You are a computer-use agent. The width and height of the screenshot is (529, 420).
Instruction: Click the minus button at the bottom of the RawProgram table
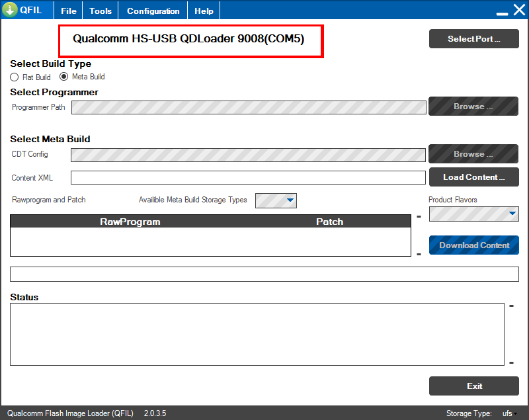(x=419, y=255)
